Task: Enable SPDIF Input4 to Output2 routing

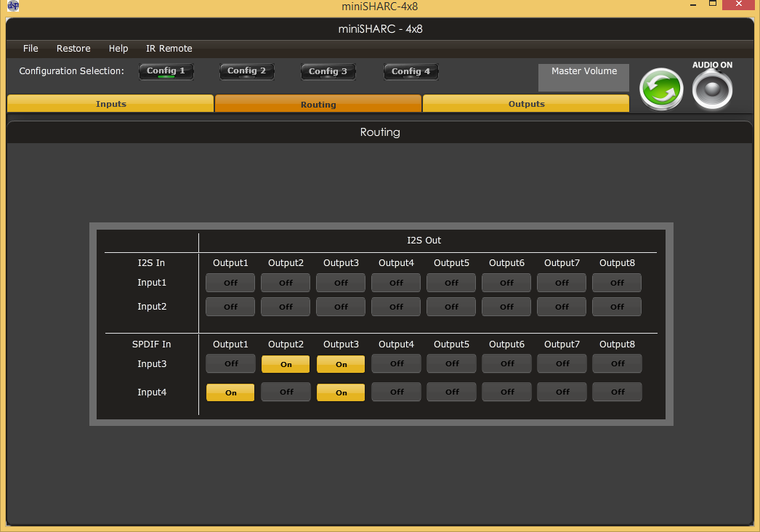Action: (286, 392)
